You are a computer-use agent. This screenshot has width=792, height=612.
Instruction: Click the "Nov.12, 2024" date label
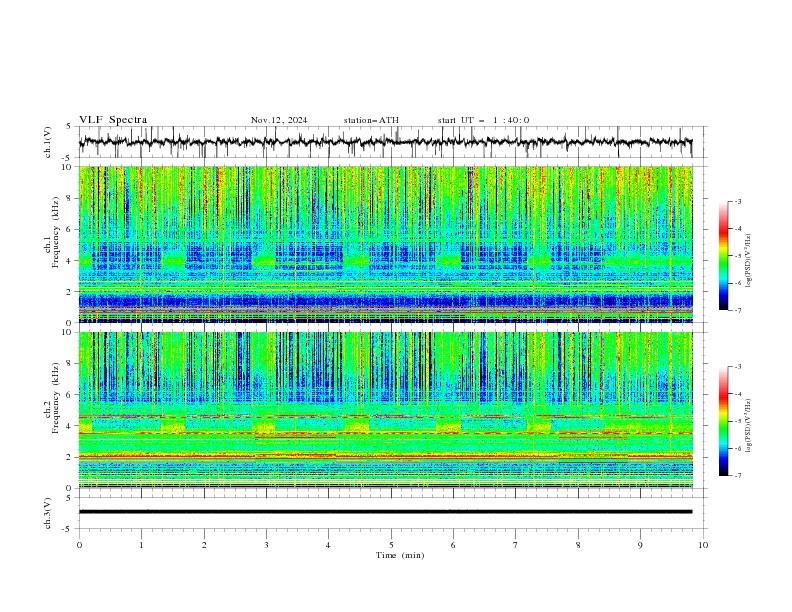pyautogui.click(x=279, y=120)
